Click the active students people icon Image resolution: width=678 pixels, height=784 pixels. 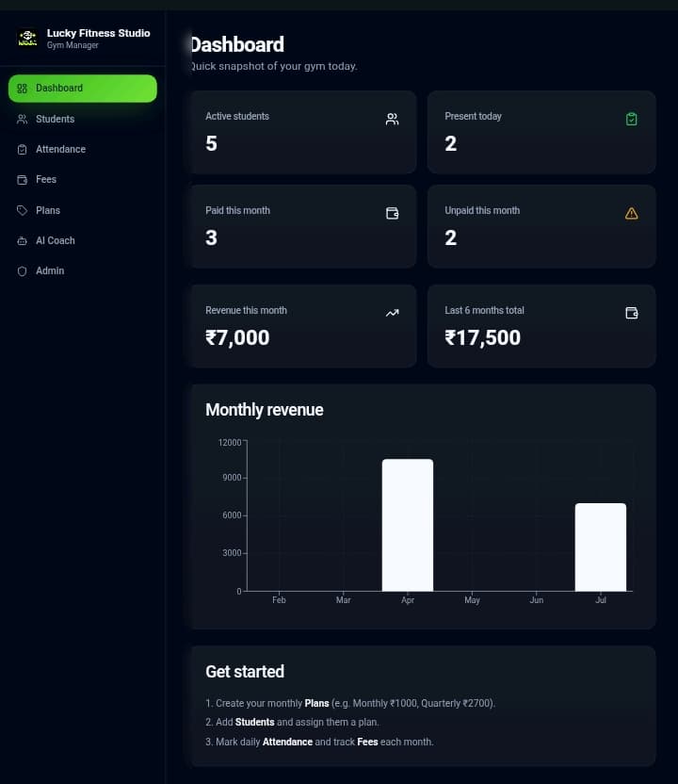pos(393,119)
